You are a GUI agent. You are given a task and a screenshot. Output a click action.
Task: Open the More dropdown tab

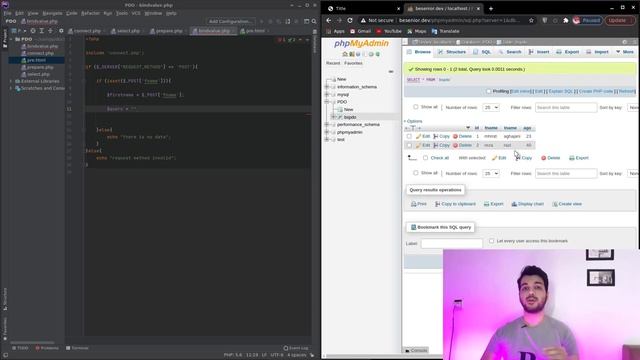coord(625,52)
